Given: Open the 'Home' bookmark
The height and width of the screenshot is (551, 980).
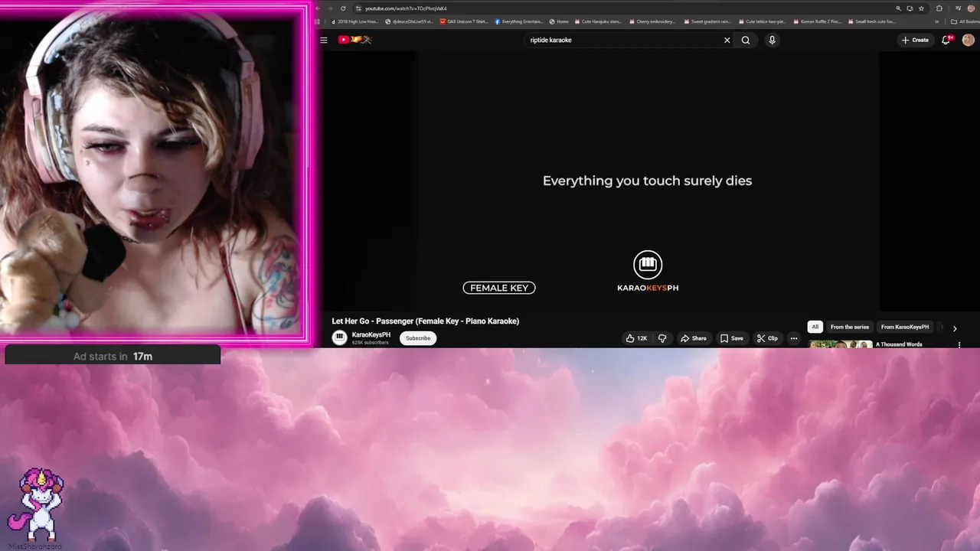Looking at the screenshot, I should tap(560, 21).
